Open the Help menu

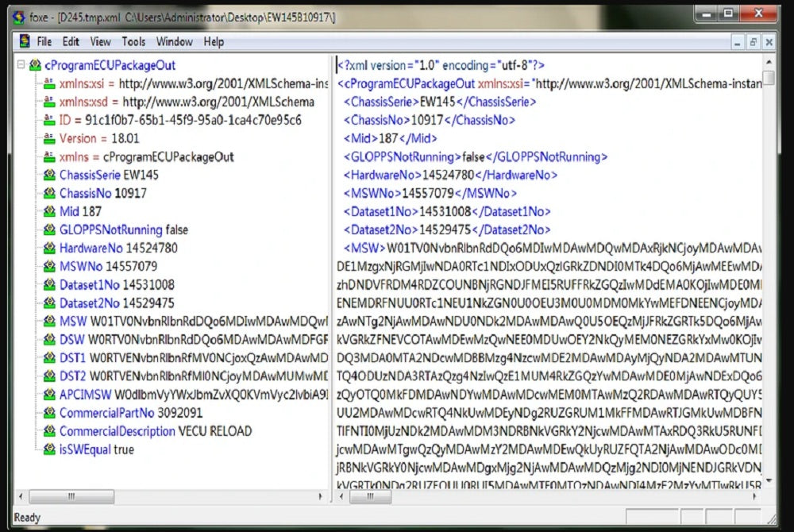coord(214,41)
